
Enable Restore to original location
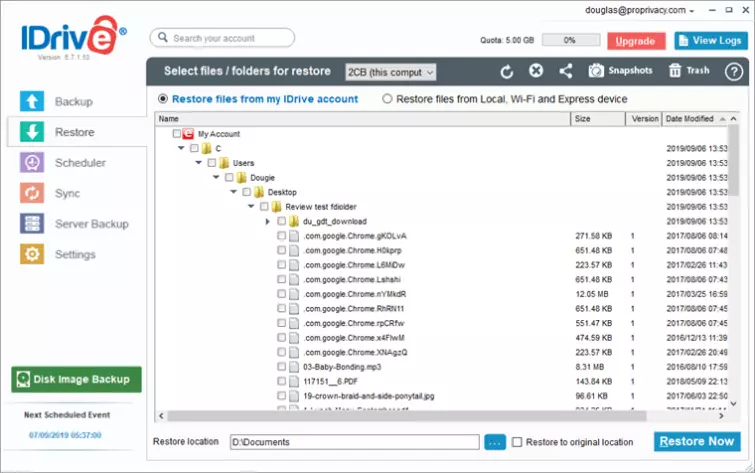click(517, 442)
